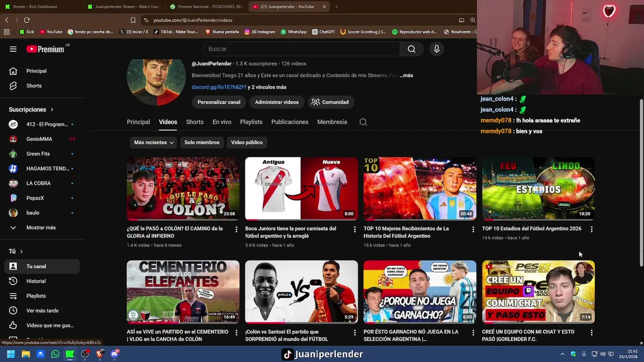The image size is (644, 362).
Task: Show hidden system tray icons
Action: point(562,354)
